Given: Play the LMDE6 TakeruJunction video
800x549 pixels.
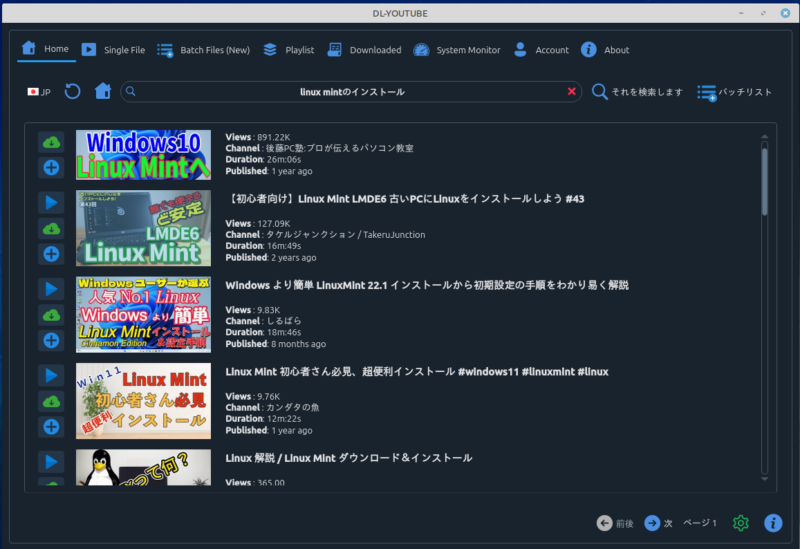Looking at the screenshot, I should [x=51, y=203].
